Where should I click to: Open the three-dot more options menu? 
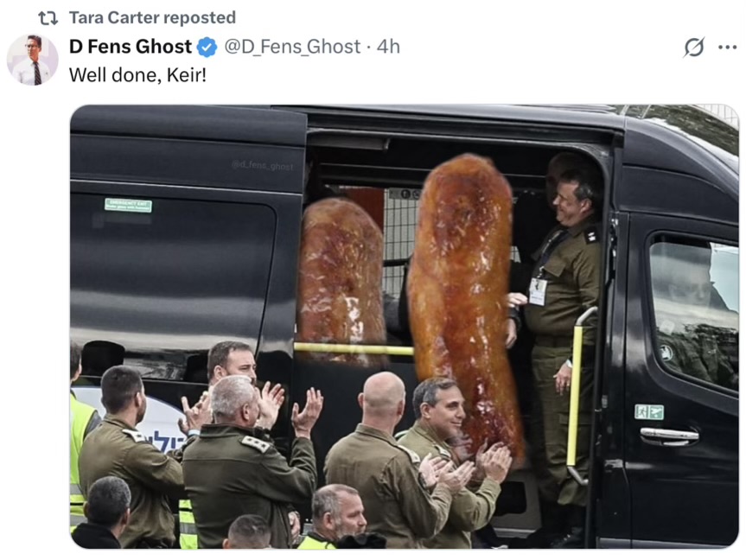(728, 47)
